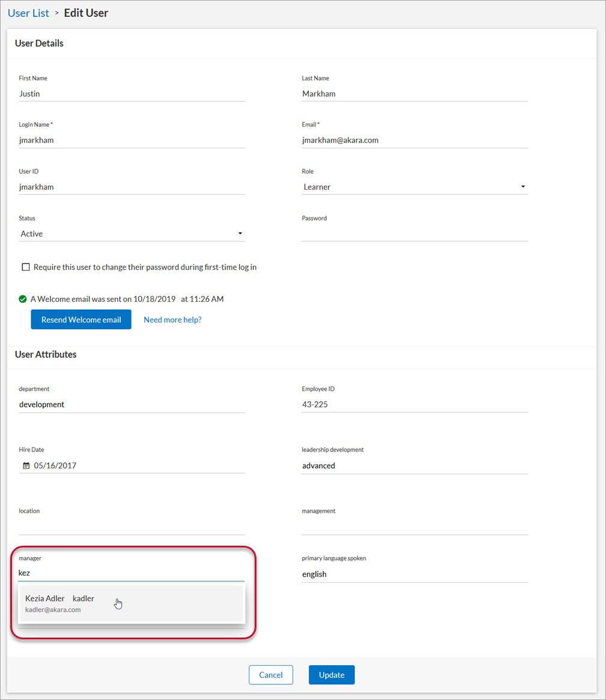
Task: Click the green Welcome email checkmark icon
Action: coord(23,299)
